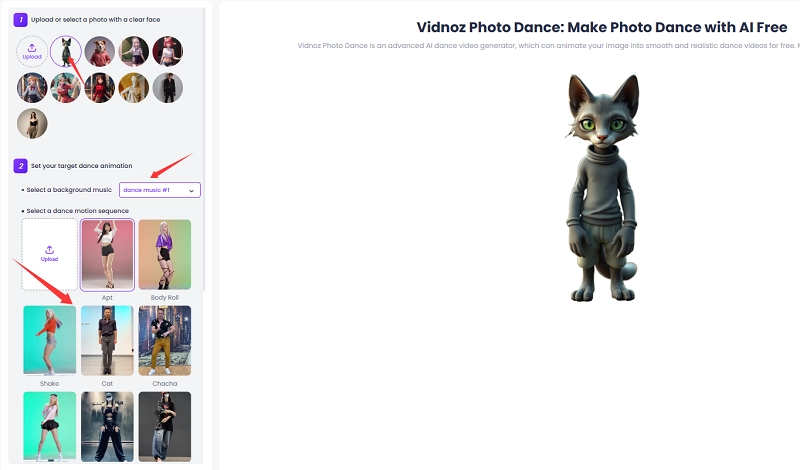Click 'Upload or select a photo' step text
800x470 pixels.
click(x=95, y=19)
